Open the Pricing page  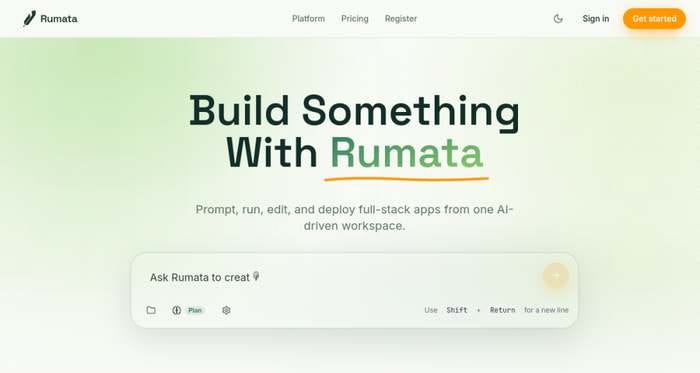pos(355,19)
